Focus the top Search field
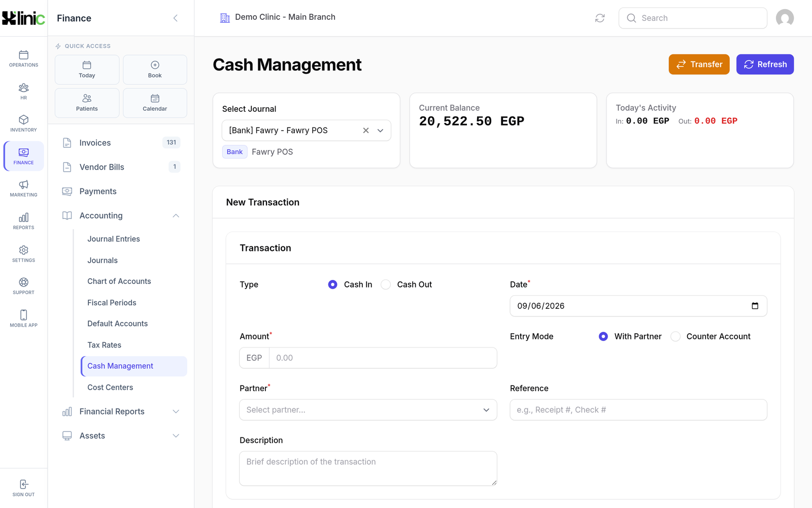The image size is (812, 508). (693, 18)
